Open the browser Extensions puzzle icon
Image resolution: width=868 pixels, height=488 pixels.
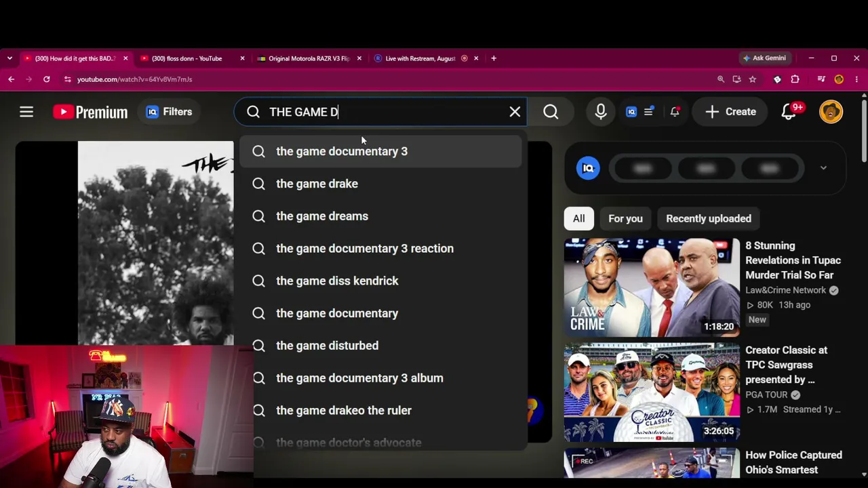[x=795, y=79]
